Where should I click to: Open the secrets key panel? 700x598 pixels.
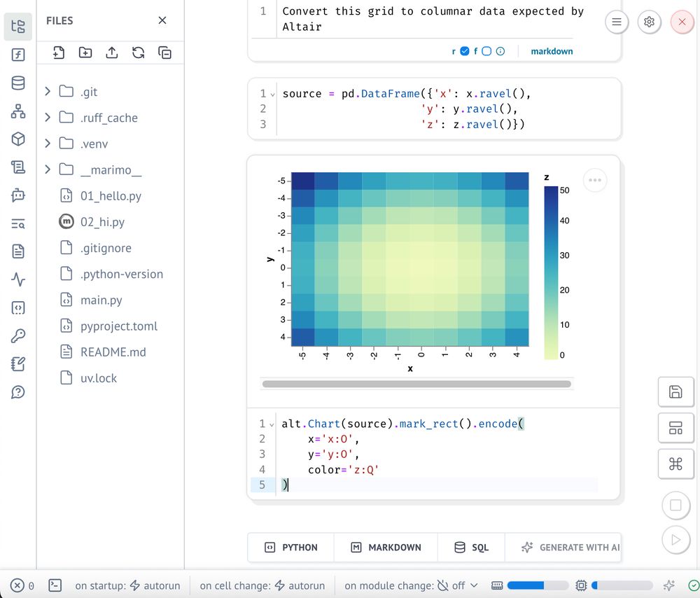(18, 336)
